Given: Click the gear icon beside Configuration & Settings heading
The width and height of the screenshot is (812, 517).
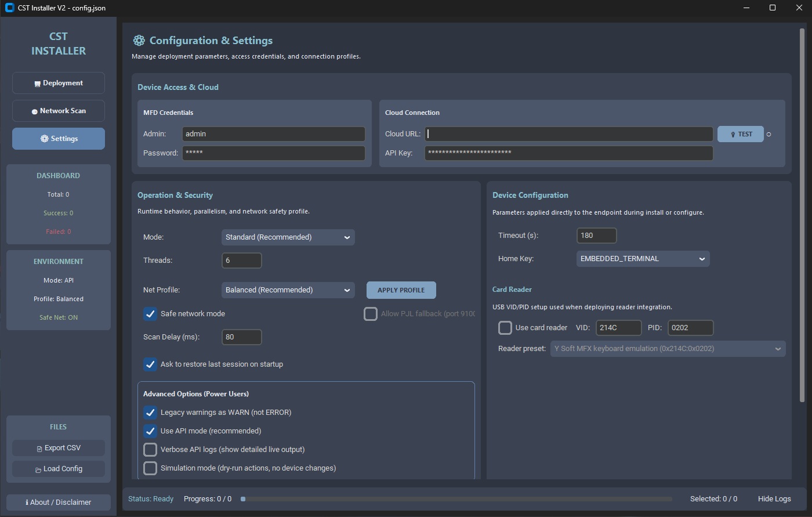Looking at the screenshot, I should [x=139, y=41].
